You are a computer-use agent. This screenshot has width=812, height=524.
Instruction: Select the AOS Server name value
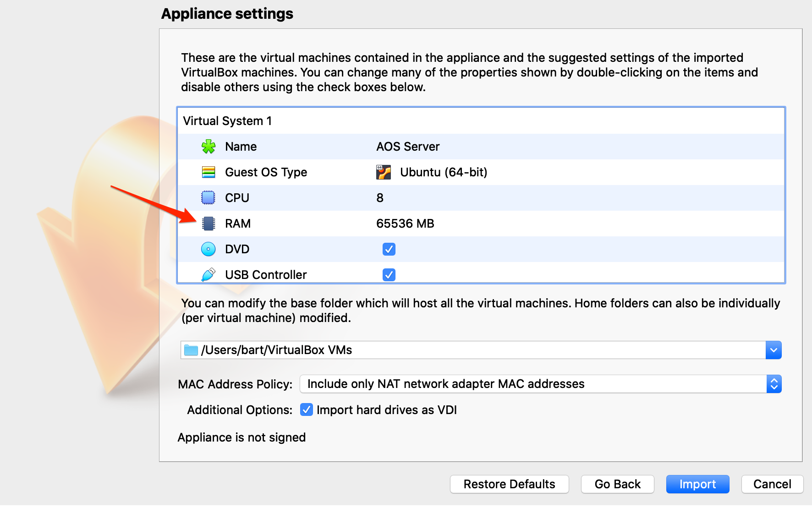click(408, 147)
